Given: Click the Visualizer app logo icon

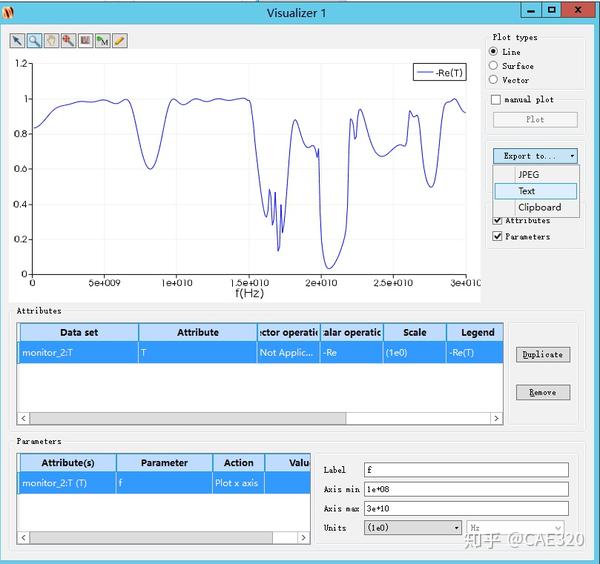Looking at the screenshot, I should [x=8, y=13].
